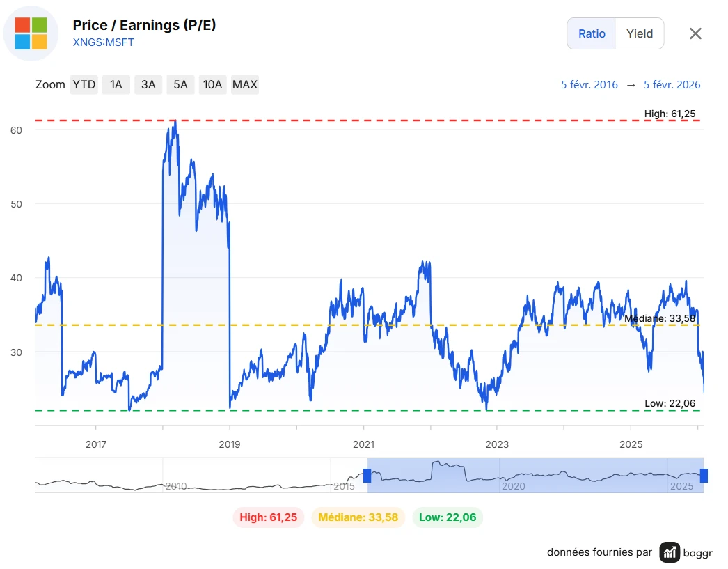Show MAX time range
This screenshot has height=569, width=728.
point(245,85)
